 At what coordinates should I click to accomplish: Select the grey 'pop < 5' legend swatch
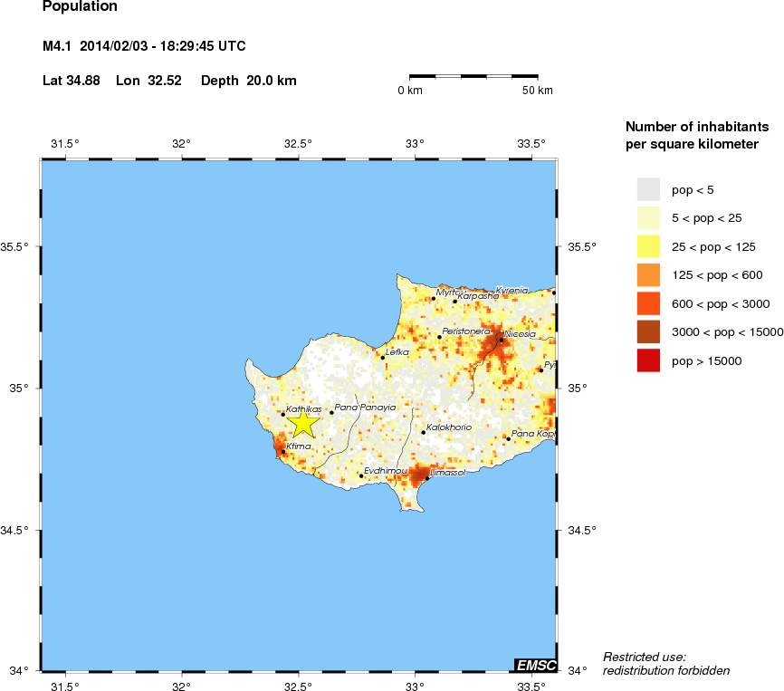point(648,189)
